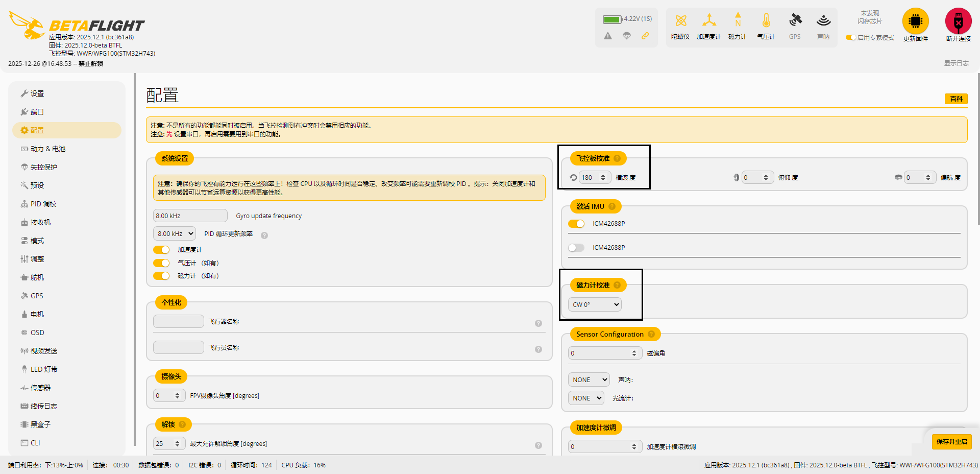Click the GPS satellite icon in header
Viewport: 980px width, 474px height.
pyautogui.click(x=795, y=21)
